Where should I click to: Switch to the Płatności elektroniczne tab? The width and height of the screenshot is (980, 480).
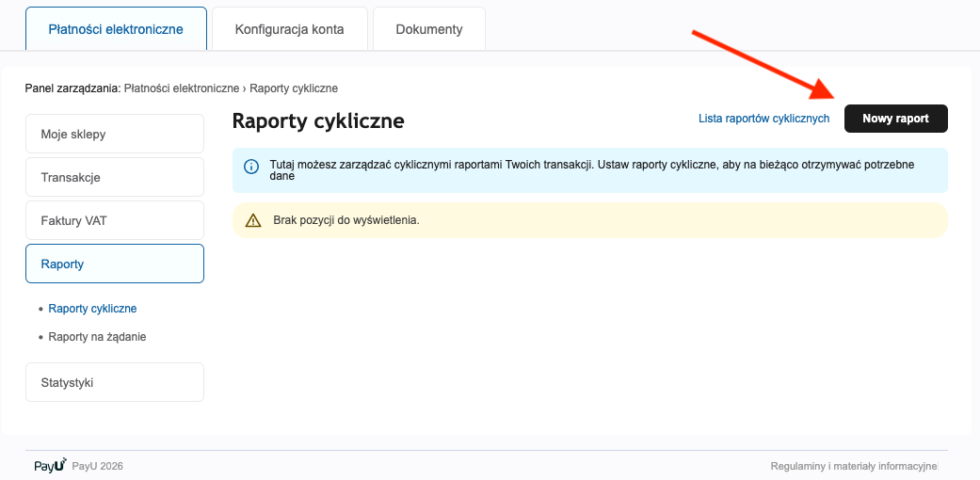click(x=116, y=29)
